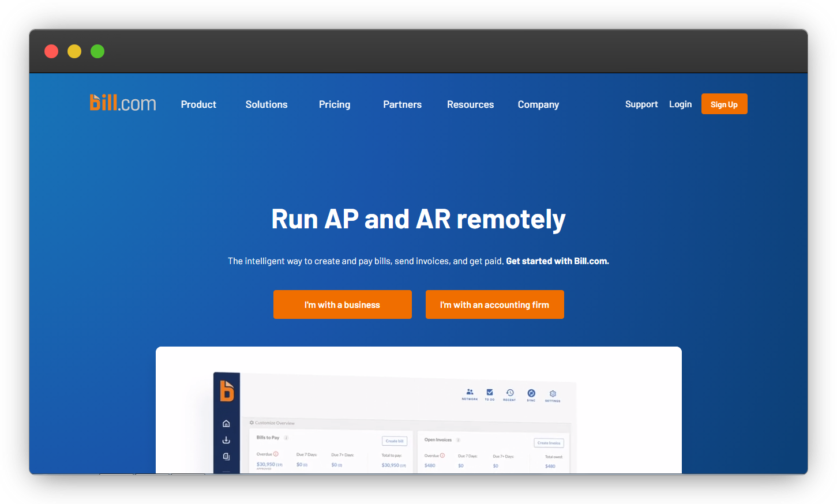Click the "Run AP and AR remotely" headline
The height and width of the screenshot is (504, 837).
418,219
